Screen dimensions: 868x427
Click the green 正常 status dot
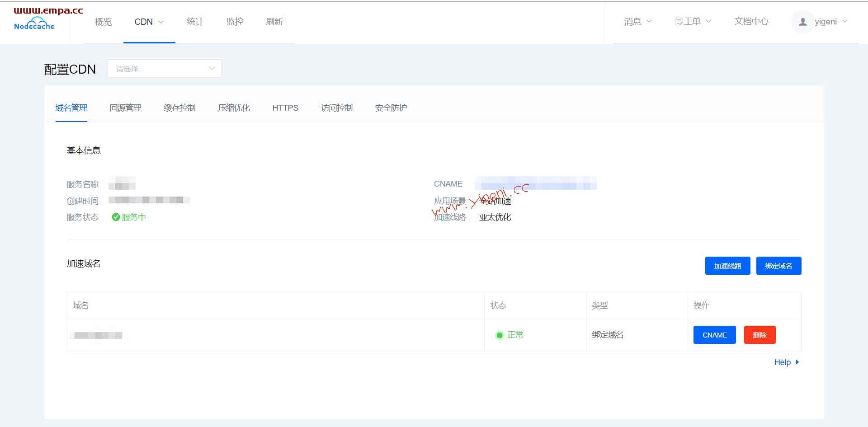coord(500,335)
